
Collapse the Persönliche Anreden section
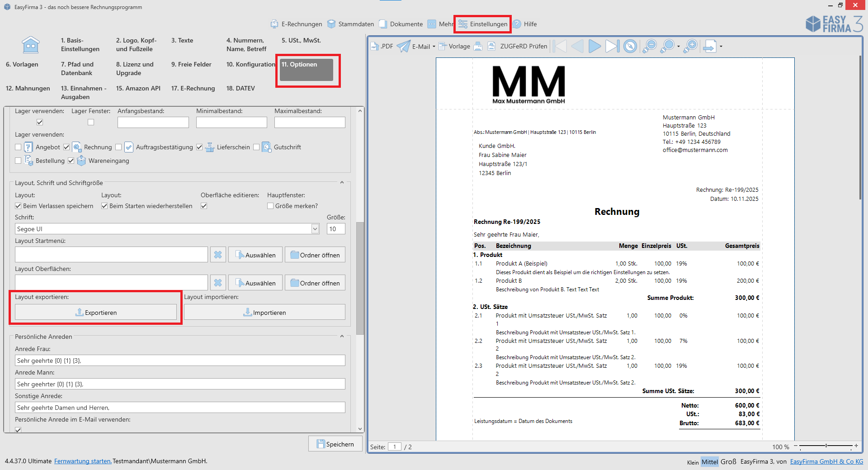342,337
